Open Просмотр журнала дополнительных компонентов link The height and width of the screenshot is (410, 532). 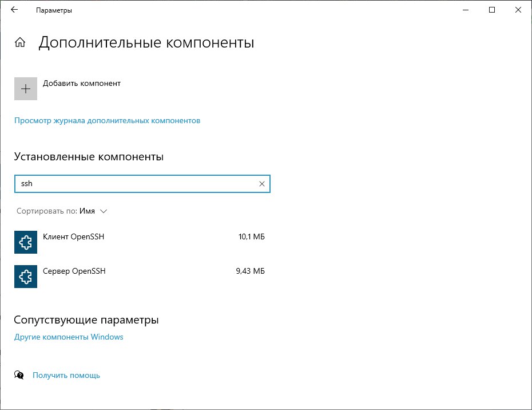point(107,121)
